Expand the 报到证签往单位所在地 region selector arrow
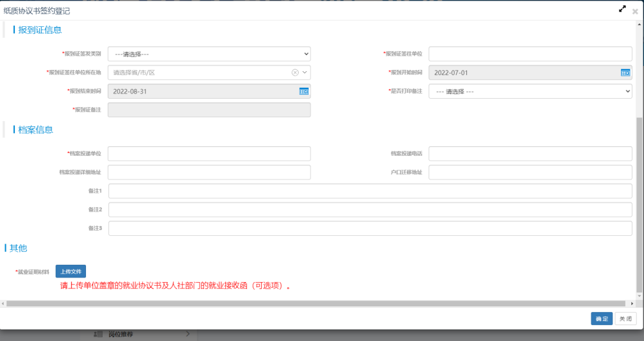The width and height of the screenshot is (644, 341). click(305, 72)
